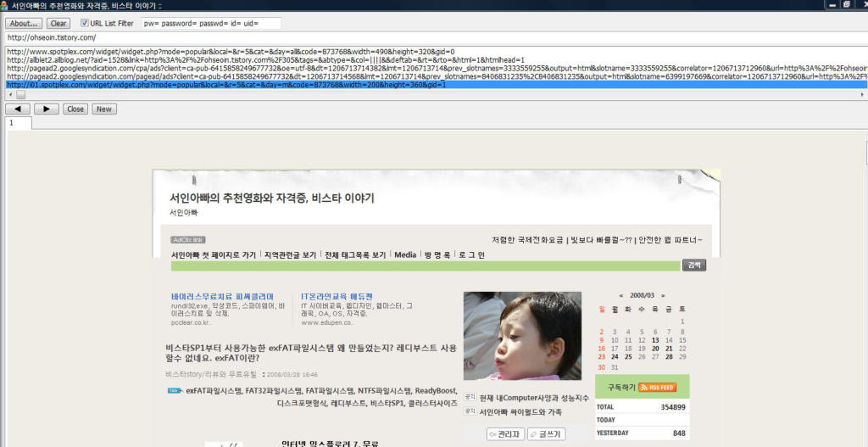Image resolution: width=868 pixels, height=447 pixels.
Task: Click the FAT32파일시스템 tag
Action: pos(274,390)
